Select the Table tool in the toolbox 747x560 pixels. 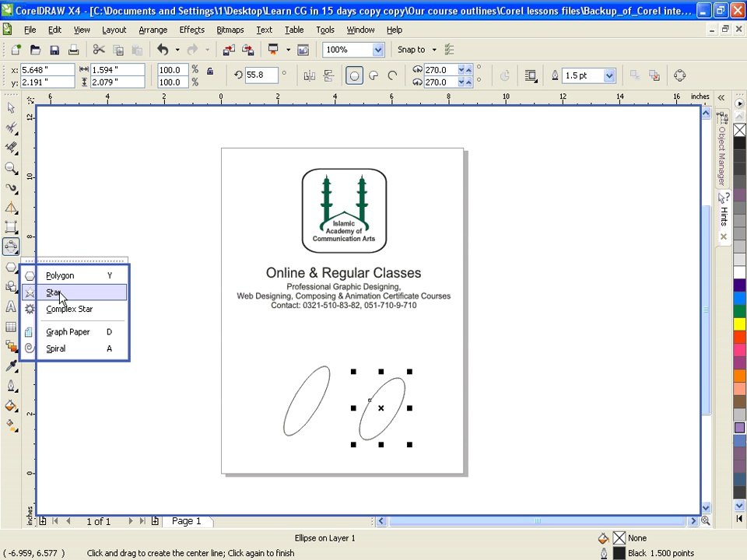(x=11, y=327)
